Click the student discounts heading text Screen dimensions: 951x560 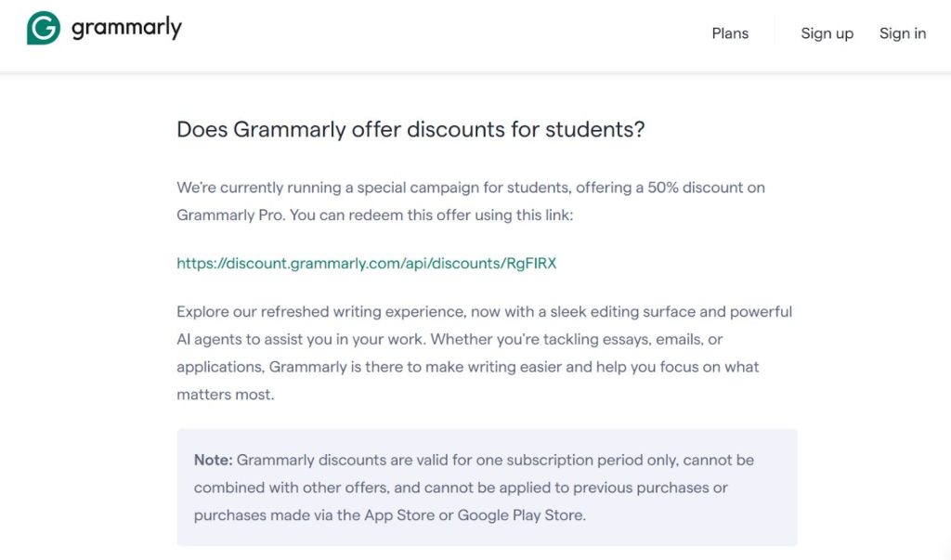pyautogui.click(x=411, y=129)
